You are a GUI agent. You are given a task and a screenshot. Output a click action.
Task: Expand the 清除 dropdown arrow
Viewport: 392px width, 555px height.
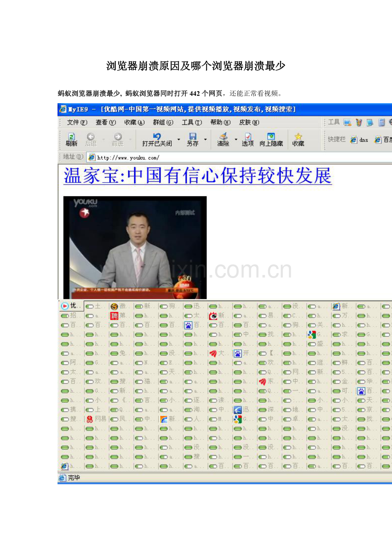[x=236, y=139]
